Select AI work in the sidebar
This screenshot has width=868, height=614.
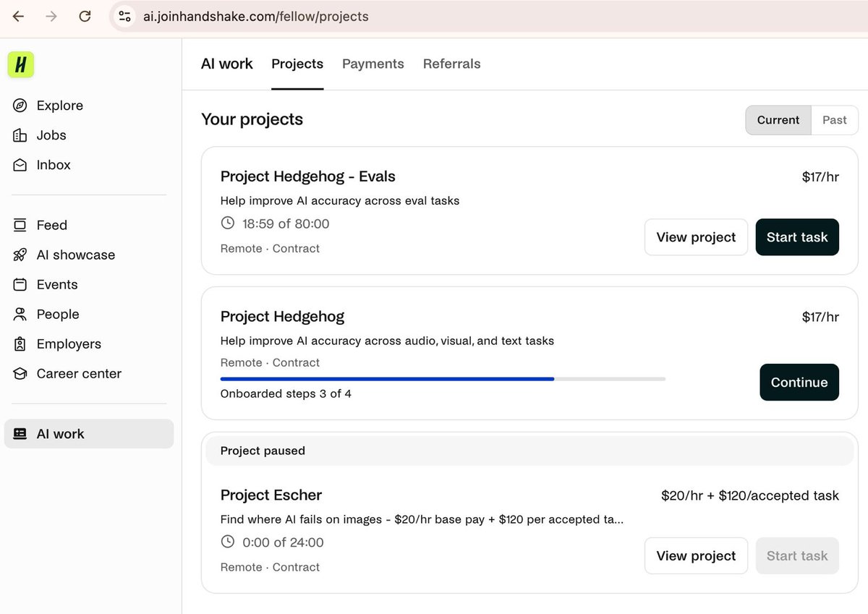[x=89, y=434]
